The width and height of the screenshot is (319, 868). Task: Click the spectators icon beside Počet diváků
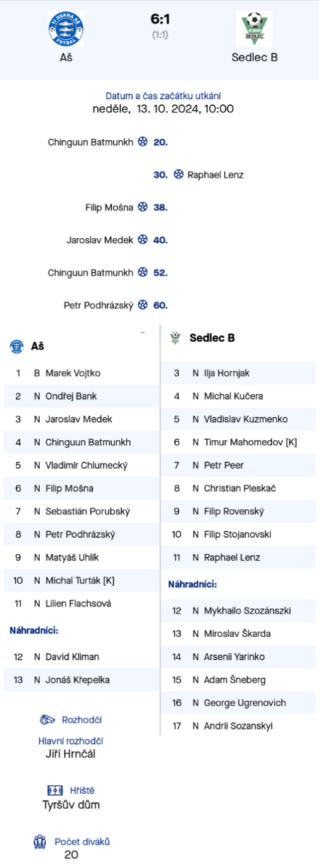pos(40,841)
